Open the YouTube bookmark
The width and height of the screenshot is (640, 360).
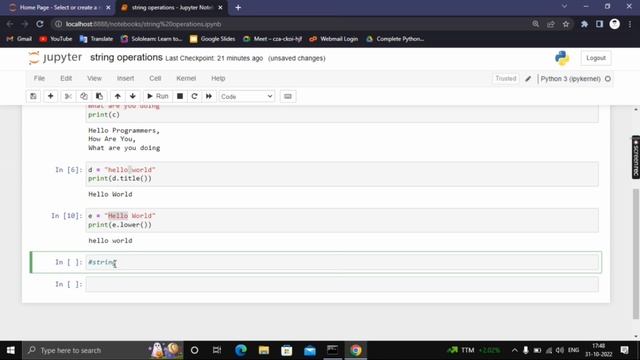(x=56, y=39)
